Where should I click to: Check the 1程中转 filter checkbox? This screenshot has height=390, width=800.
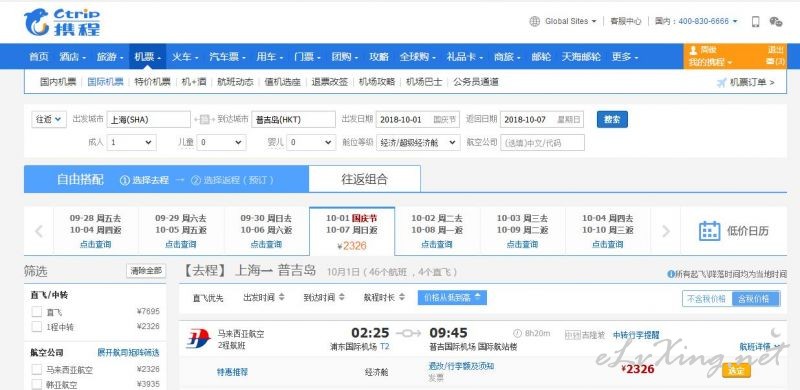37,326
